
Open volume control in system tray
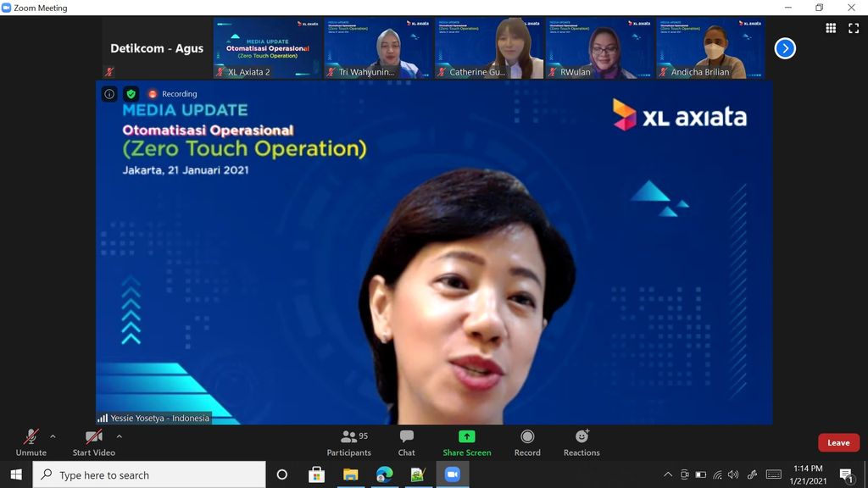tap(733, 474)
